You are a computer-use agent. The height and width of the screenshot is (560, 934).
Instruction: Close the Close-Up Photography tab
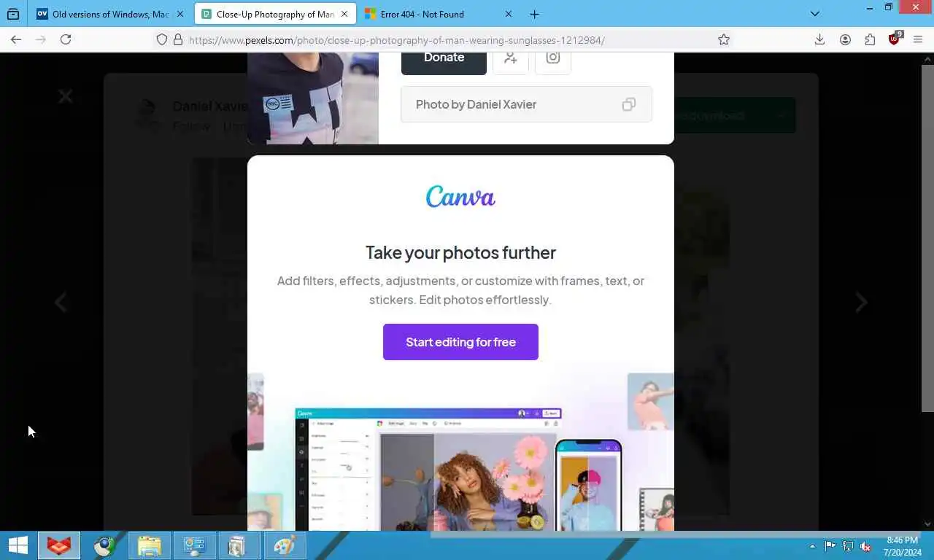(x=344, y=14)
